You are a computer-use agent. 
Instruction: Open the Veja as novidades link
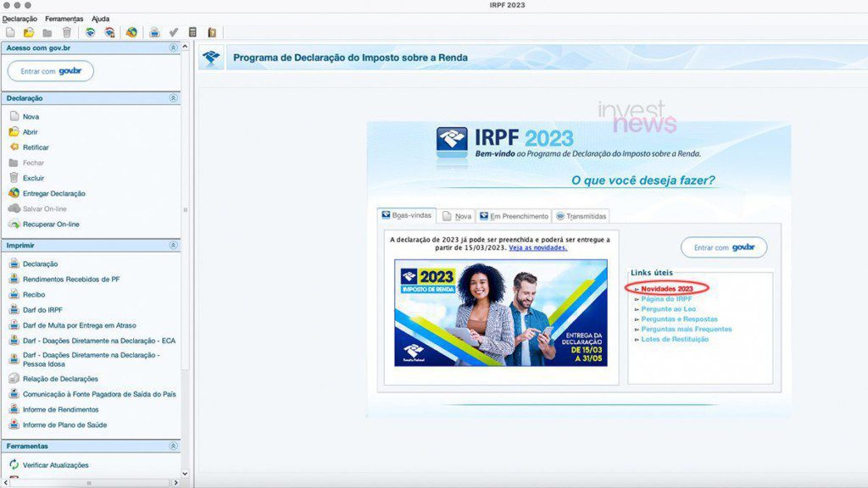coord(538,248)
